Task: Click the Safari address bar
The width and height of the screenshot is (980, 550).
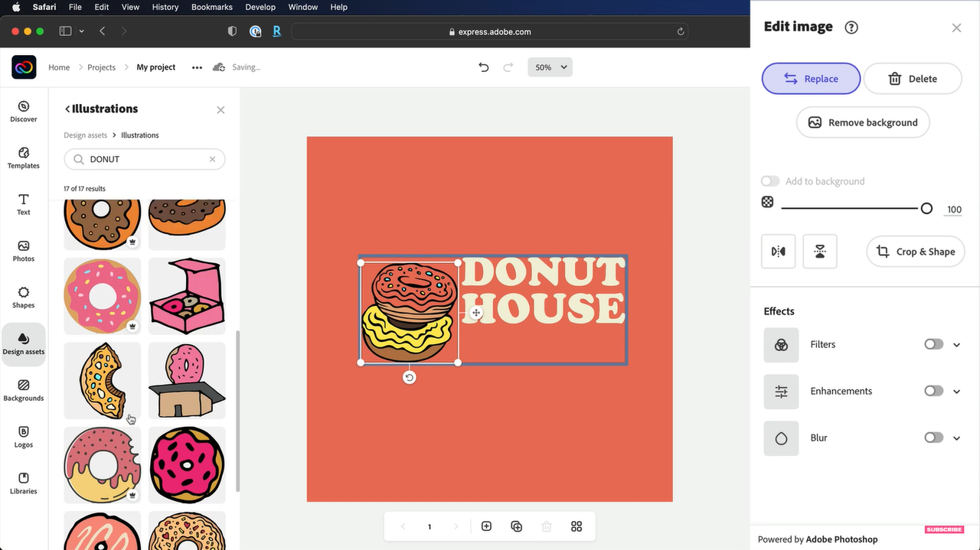Action: click(489, 32)
